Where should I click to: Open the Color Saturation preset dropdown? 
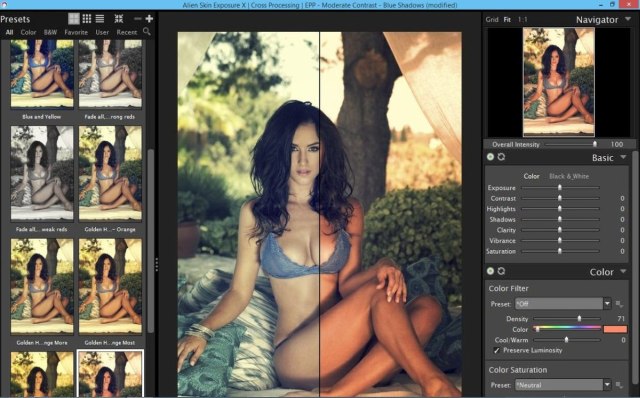pyautogui.click(x=607, y=385)
